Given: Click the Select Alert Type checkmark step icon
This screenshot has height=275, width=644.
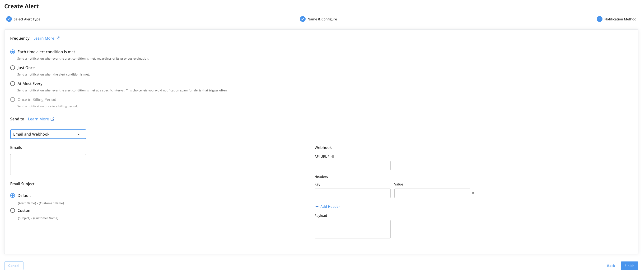Looking at the screenshot, I should [9, 19].
